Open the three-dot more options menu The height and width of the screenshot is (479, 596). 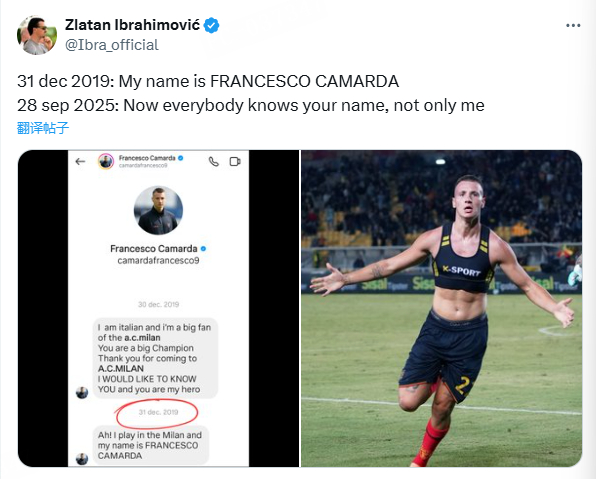tap(573, 25)
